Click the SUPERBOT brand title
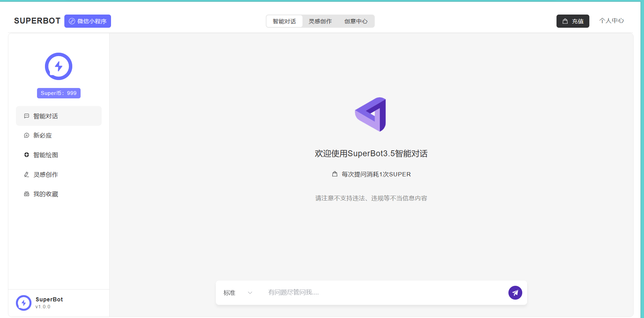Screen dimensions: 644x318 [x=37, y=21]
